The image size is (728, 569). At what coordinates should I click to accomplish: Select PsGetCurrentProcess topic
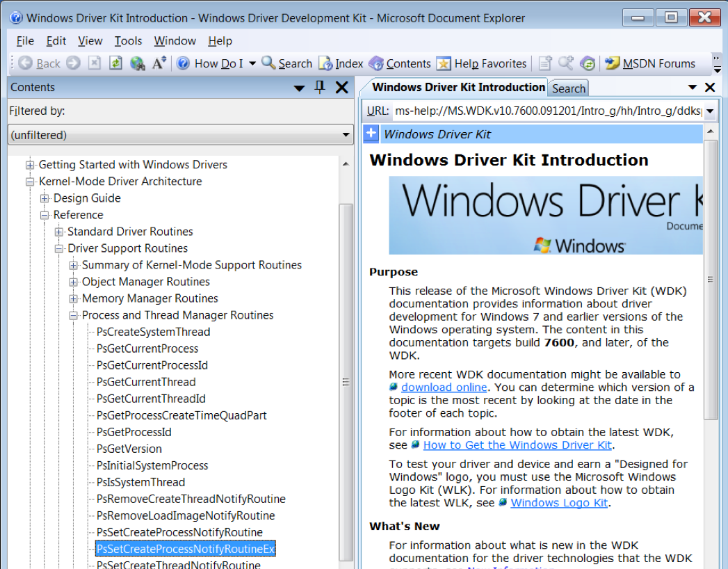point(147,348)
